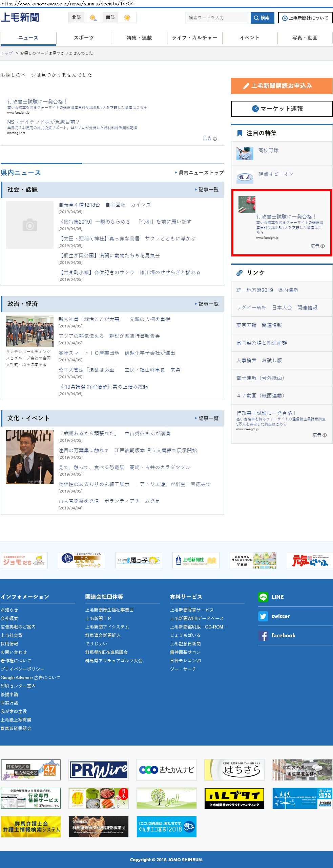Expand 社会・話題 記事一覧 link
Image resolution: width=333 pixels, height=868 pixels.
(x=207, y=190)
